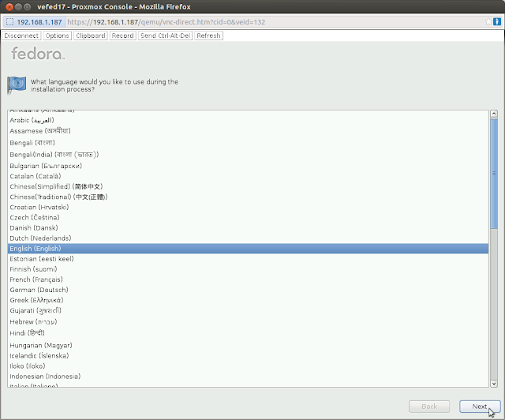
Task: Click the Next button
Action: 480,407
